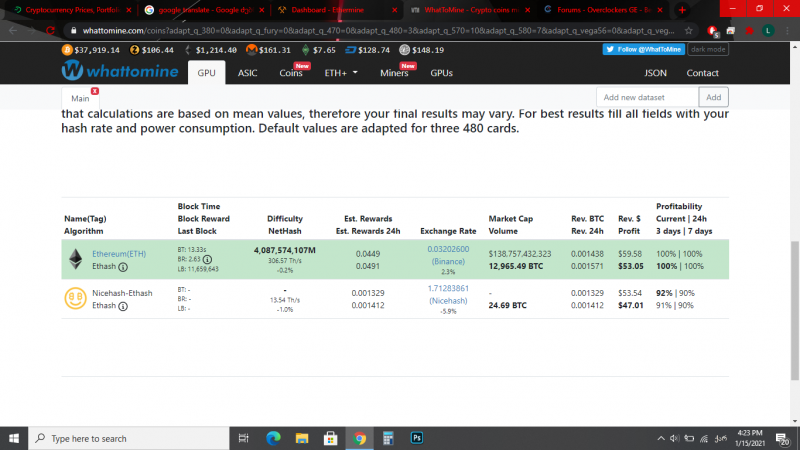The image size is (800, 450).
Task: Toggle dark mode on the site
Action: (x=708, y=49)
